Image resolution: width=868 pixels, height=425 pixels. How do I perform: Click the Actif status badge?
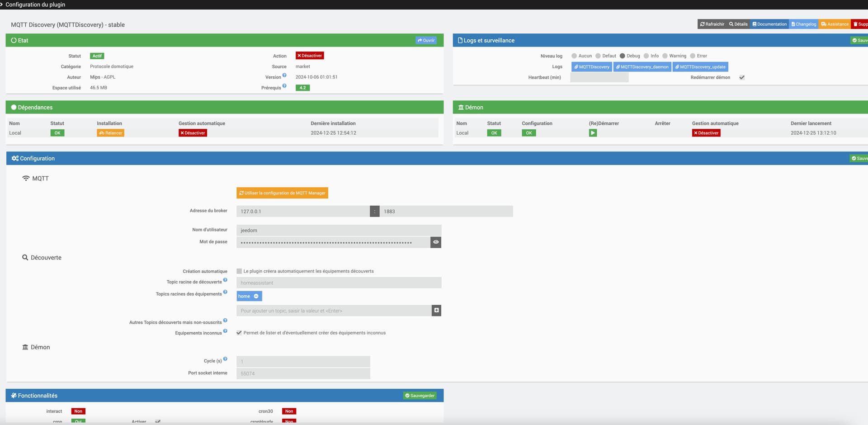coord(97,56)
